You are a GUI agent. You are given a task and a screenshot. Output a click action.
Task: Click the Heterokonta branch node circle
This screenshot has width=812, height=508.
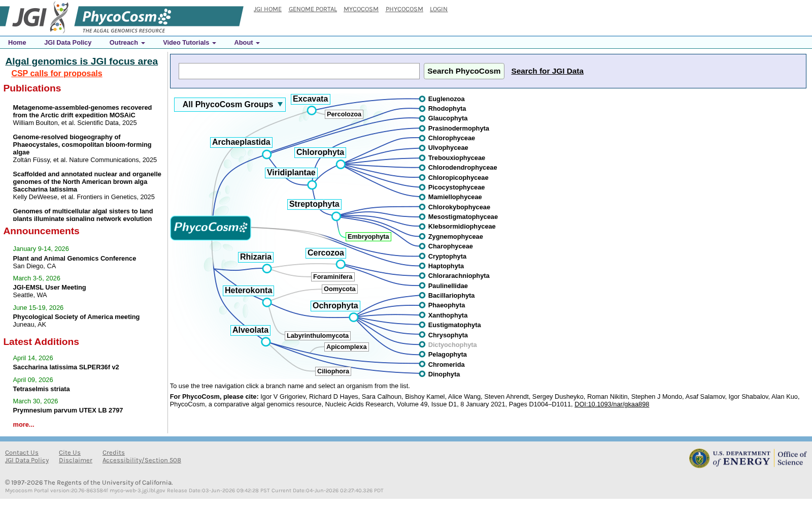click(x=267, y=303)
